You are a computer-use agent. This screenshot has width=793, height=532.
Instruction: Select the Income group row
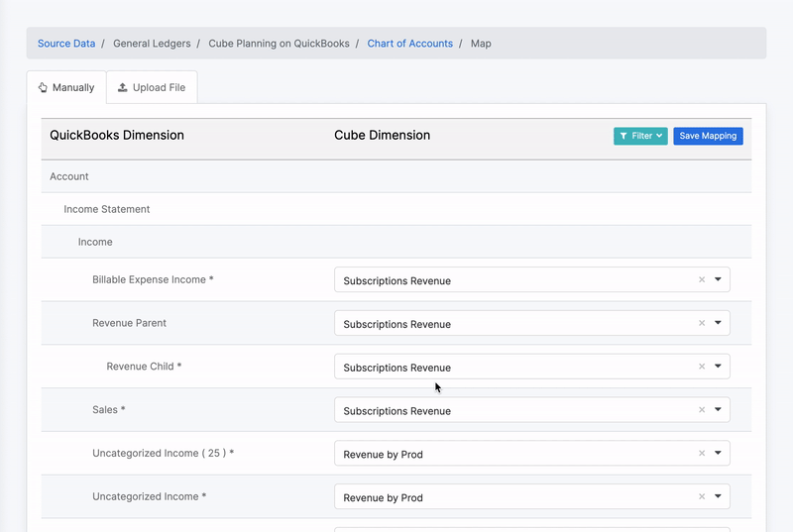coord(396,242)
